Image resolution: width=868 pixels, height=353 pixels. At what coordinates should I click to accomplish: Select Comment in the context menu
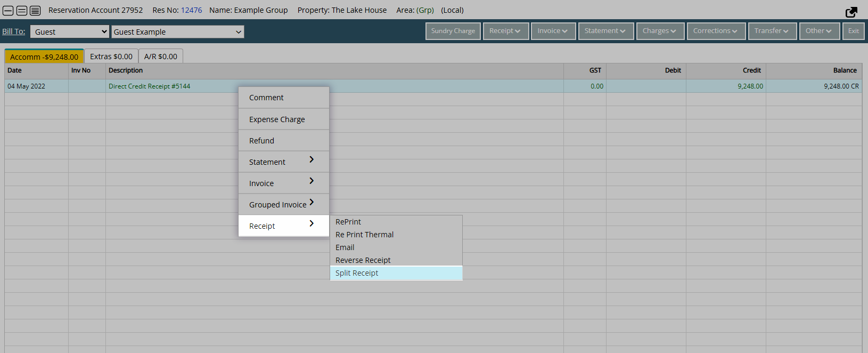coord(284,98)
